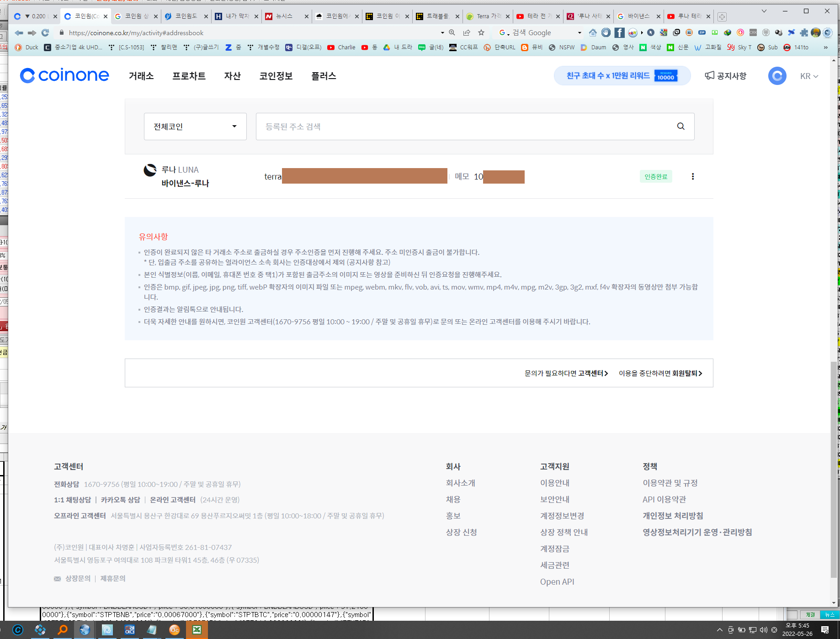Click the taskbar volume icon
Screen dimensions: 840x639
coord(763,630)
